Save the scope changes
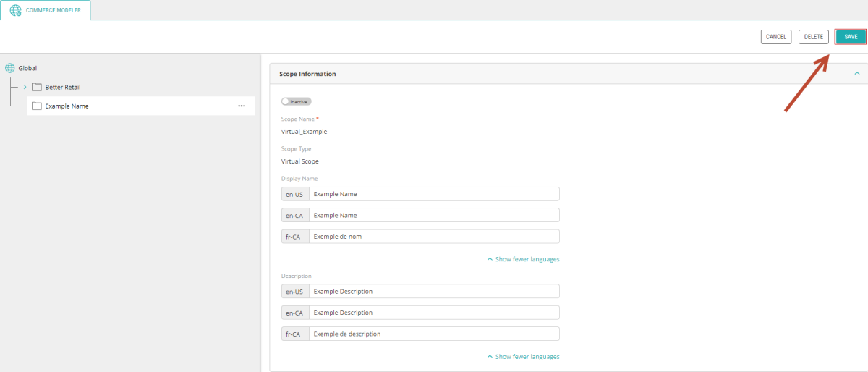Screen dimensions: 868x372 pos(851,37)
